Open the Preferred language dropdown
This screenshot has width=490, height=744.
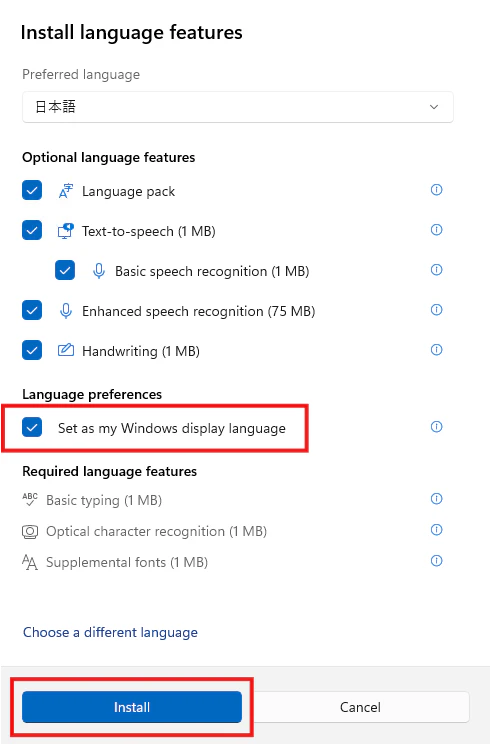tap(238, 107)
